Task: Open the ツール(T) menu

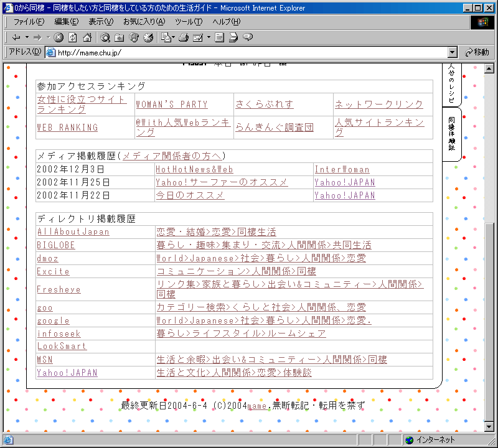Action: (x=189, y=22)
